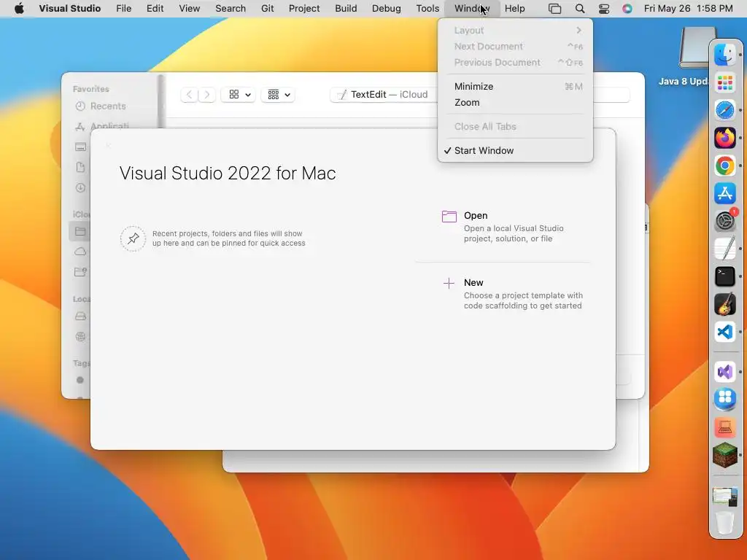Open the Help menu

(x=514, y=9)
